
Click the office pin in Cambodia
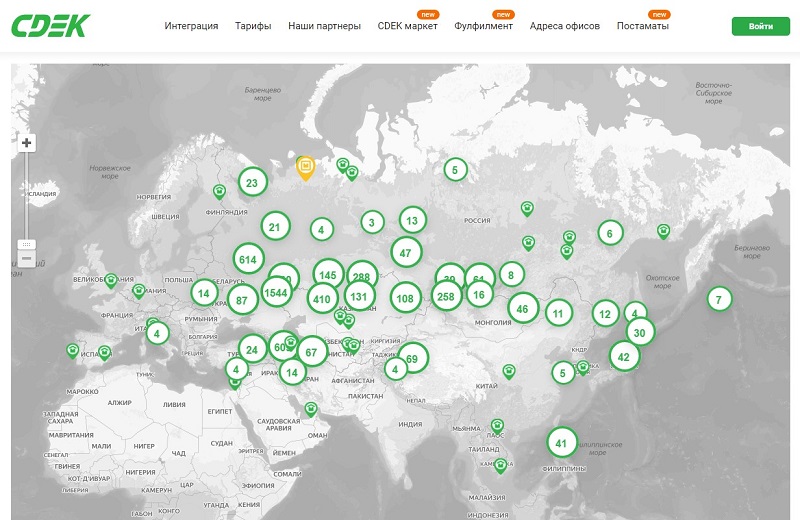pyautogui.click(x=500, y=466)
